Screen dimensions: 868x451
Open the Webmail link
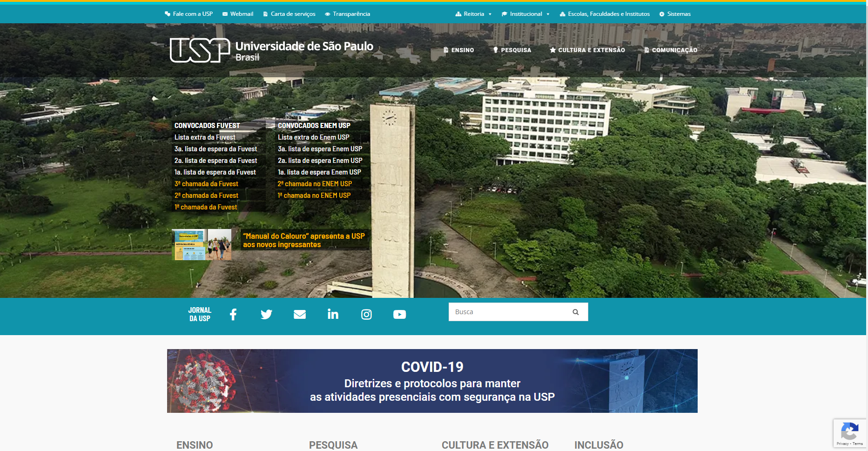238,14
